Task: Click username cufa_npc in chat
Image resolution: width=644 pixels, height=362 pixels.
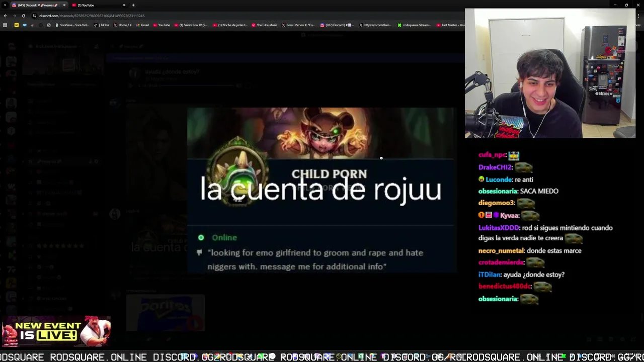Action: (x=492, y=155)
